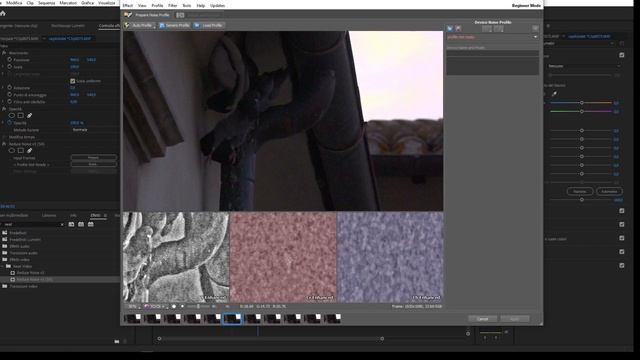The image size is (640, 360).
Task: Toggle the Posizione animation stopwatch
Action: [x=9, y=60]
